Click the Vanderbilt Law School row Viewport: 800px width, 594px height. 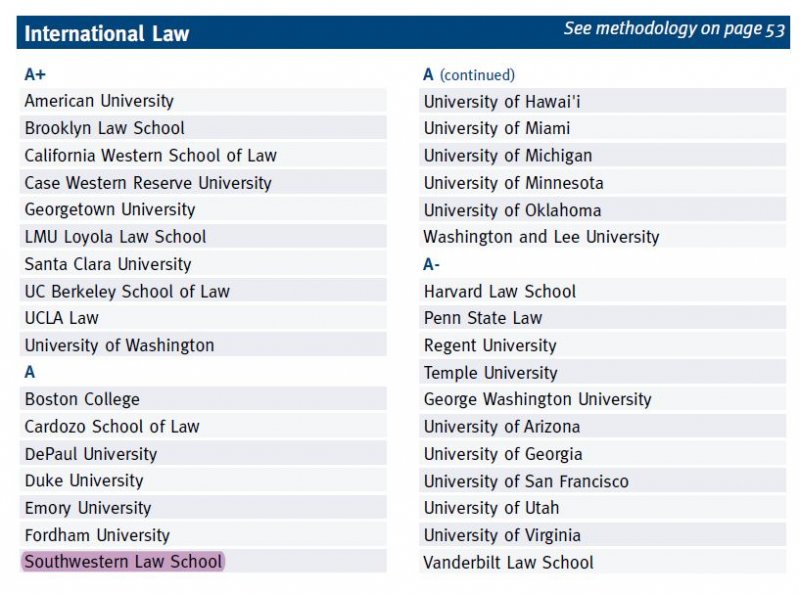pyautogui.click(x=508, y=562)
